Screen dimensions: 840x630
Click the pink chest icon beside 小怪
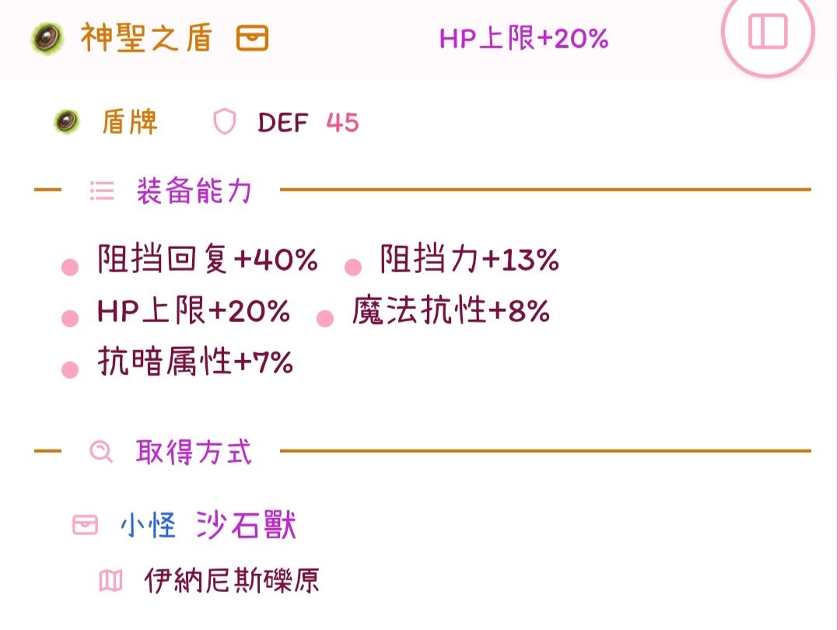85,526
